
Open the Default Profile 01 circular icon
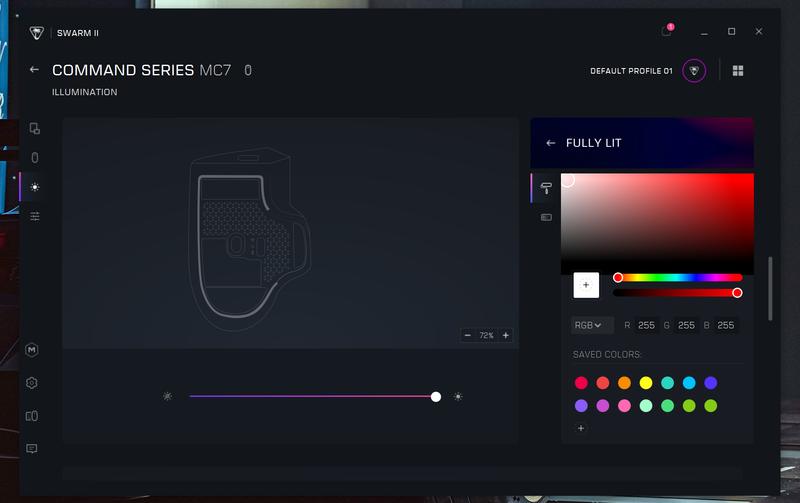click(x=694, y=70)
